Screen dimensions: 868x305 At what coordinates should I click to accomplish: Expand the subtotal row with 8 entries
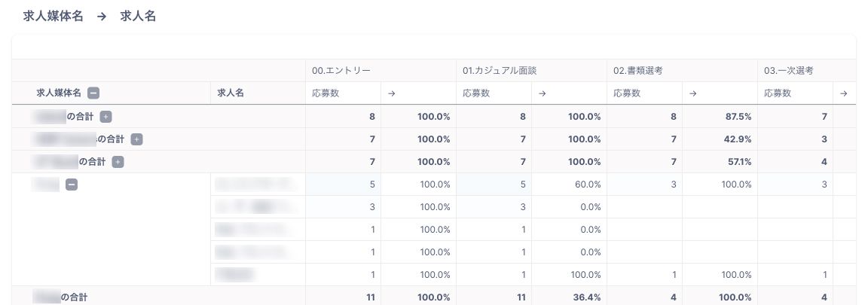point(106,117)
